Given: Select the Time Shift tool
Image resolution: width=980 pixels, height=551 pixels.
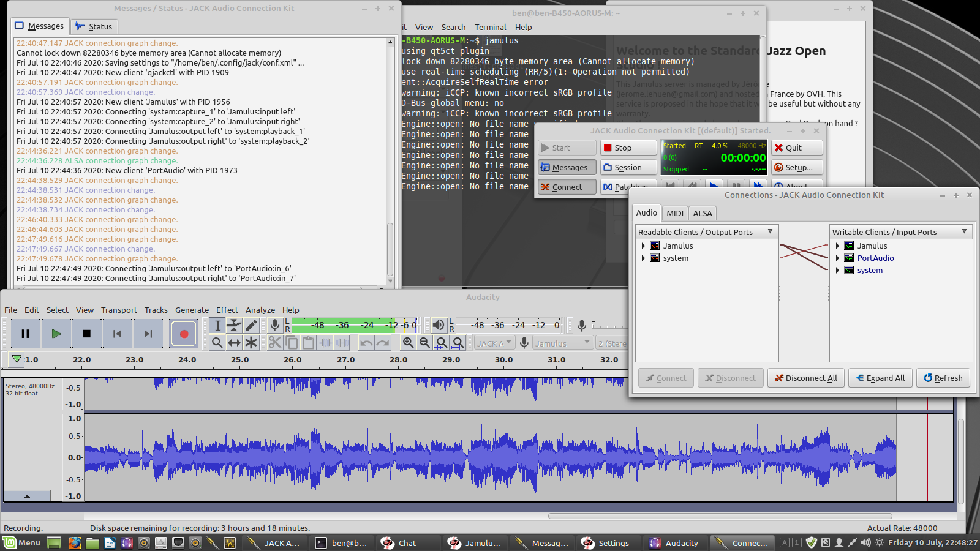Looking at the screenshot, I should 234,343.
